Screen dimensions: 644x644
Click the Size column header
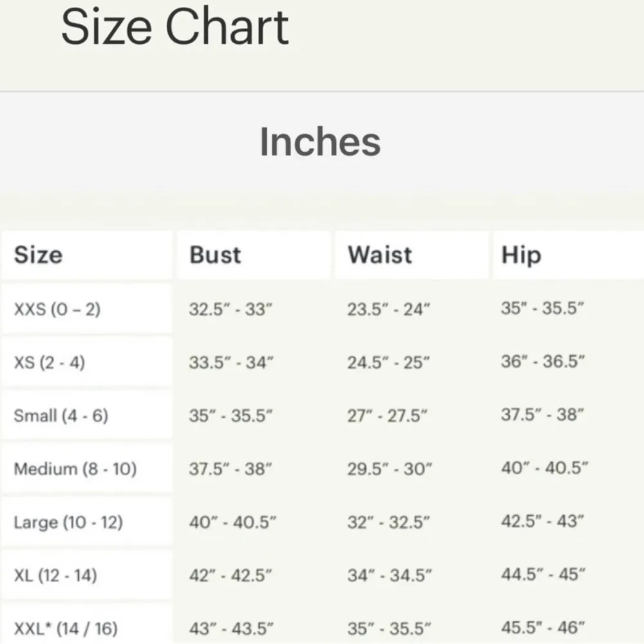[x=39, y=255]
